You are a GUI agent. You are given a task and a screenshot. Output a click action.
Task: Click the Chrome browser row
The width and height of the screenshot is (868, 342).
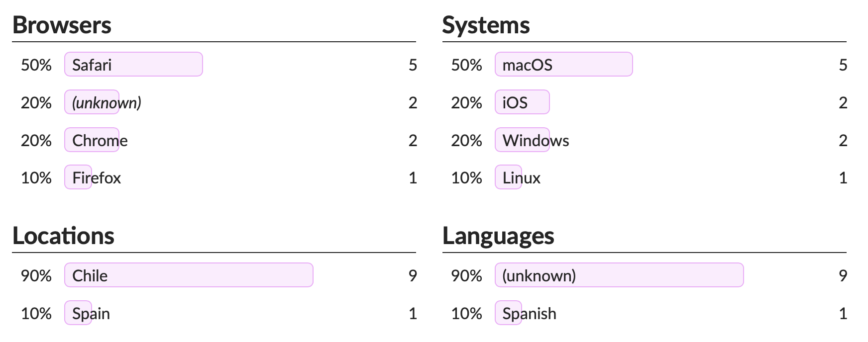tap(100, 140)
